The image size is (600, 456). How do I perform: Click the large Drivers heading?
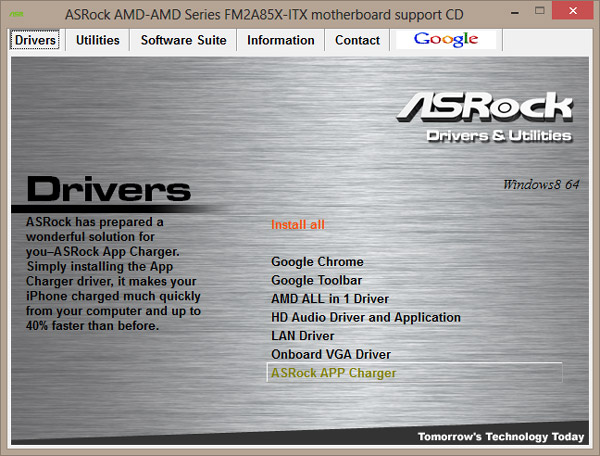coord(109,189)
